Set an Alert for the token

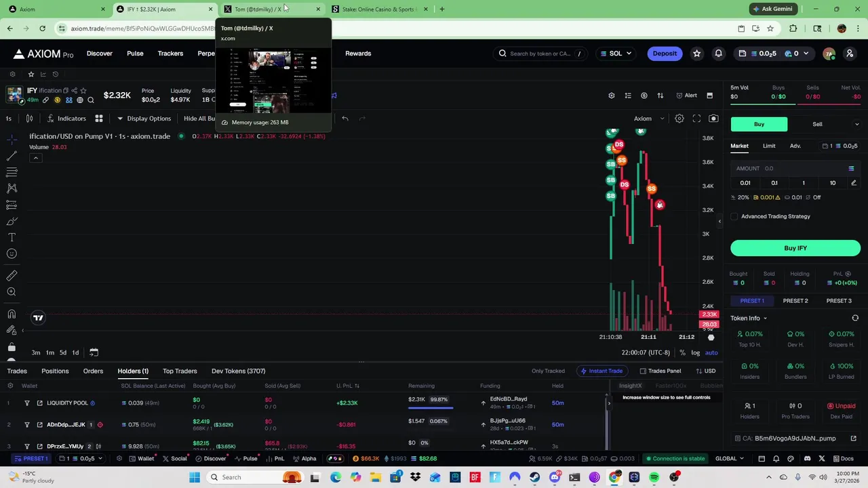tap(686, 96)
